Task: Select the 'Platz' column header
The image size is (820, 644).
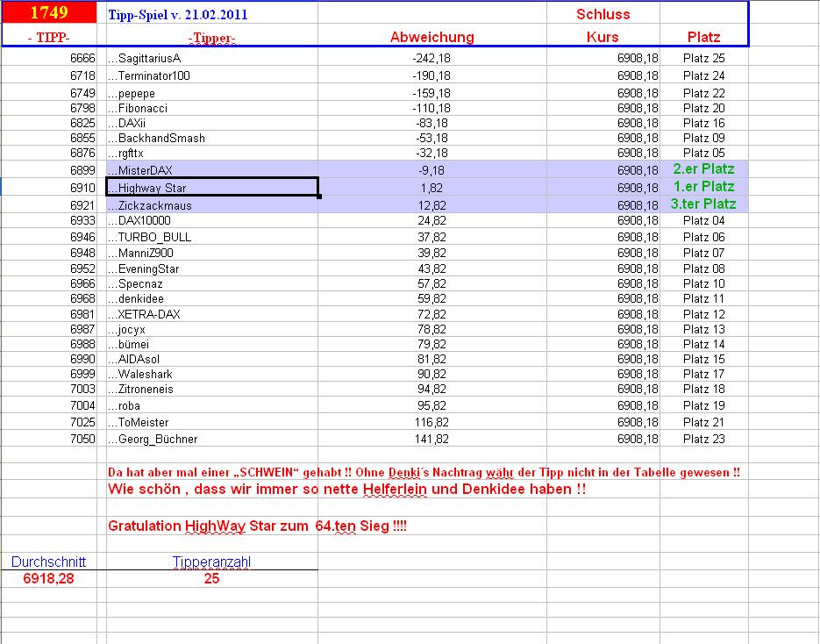Action: [704, 37]
